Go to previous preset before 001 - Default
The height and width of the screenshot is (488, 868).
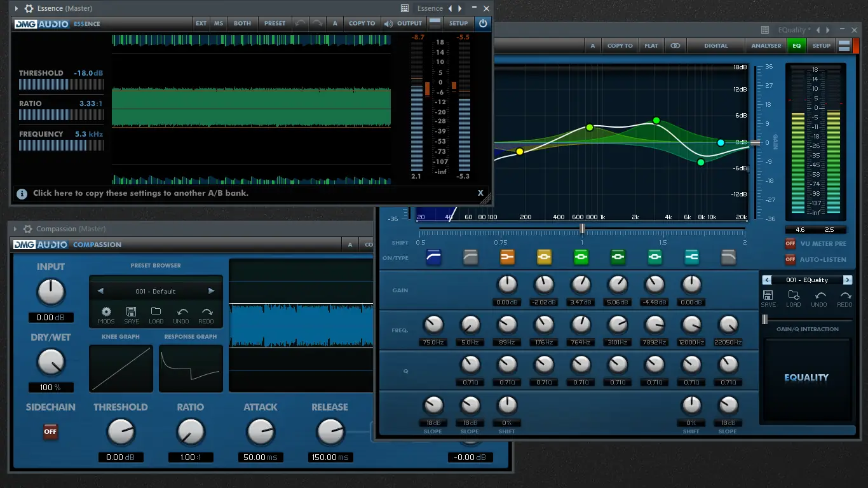pyautogui.click(x=100, y=291)
